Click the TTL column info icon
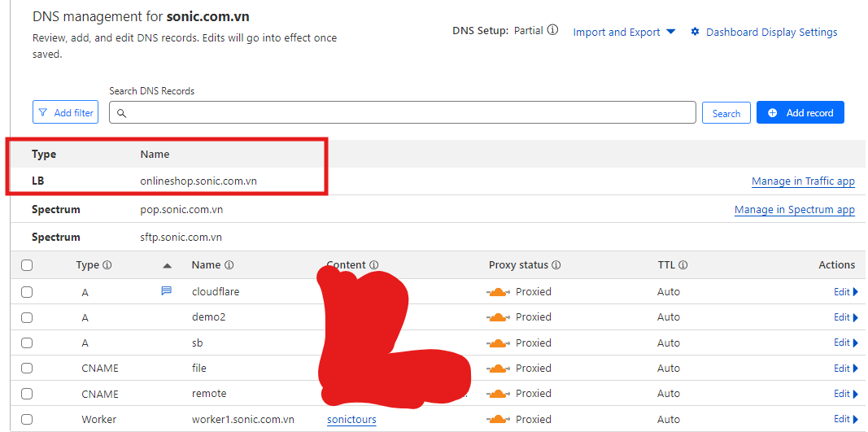Image resolution: width=868 pixels, height=432 pixels. pyautogui.click(x=683, y=265)
